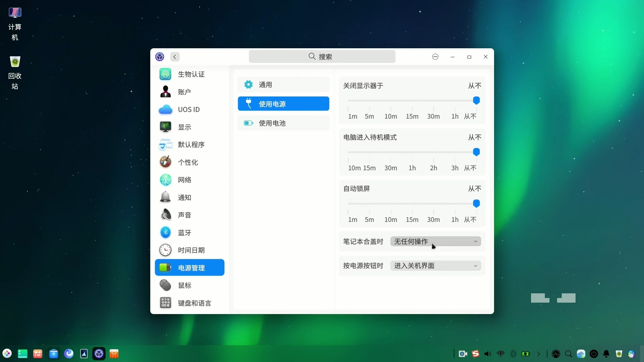The height and width of the screenshot is (362, 644).
Task: Open the file manager in the dock
Action: coord(53,354)
